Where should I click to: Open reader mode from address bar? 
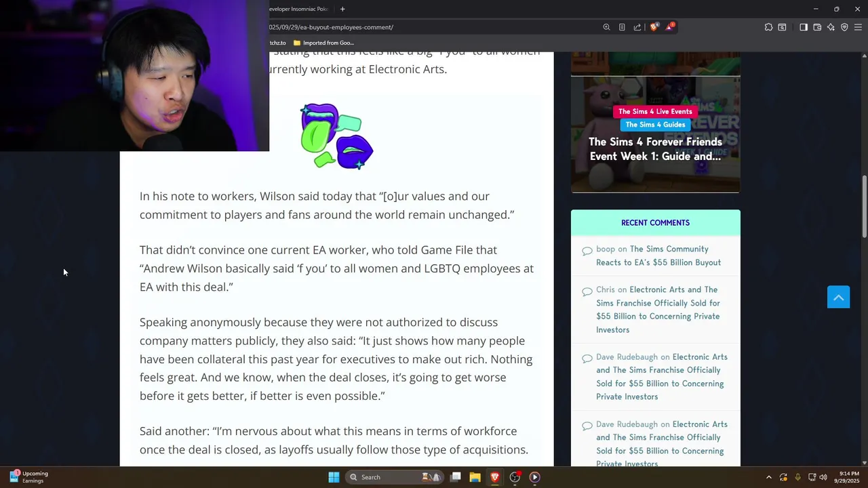pyautogui.click(x=622, y=27)
